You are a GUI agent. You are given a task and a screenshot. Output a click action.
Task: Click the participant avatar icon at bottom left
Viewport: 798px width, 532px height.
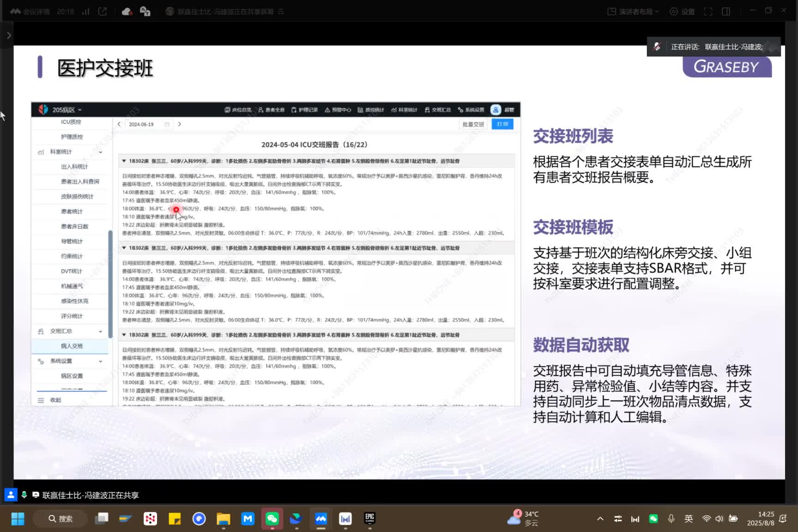click(x=11, y=495)
